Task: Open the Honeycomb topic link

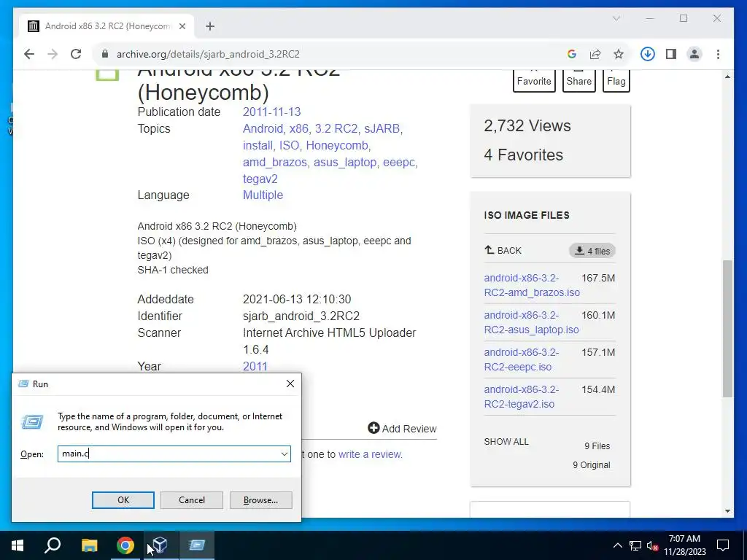Action: (337, 145)
